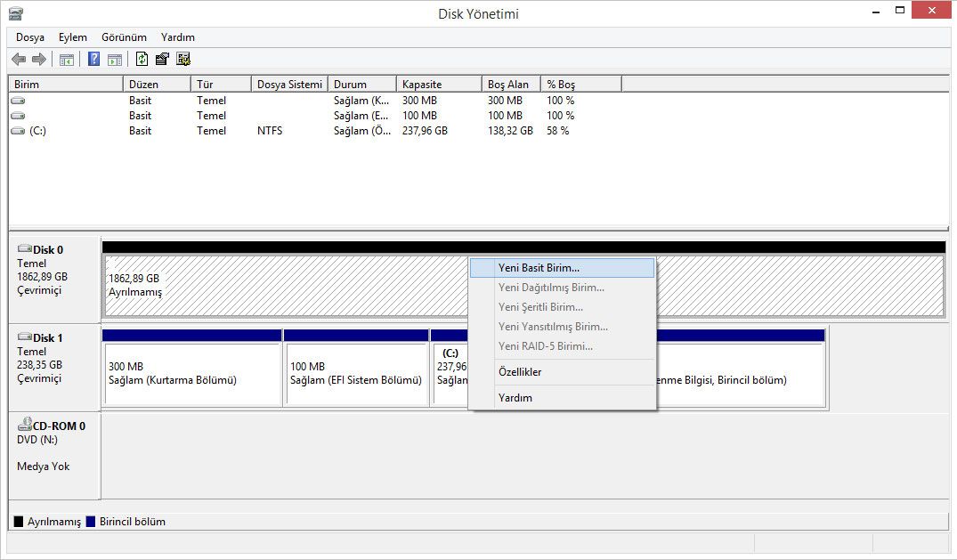
Task: Select the 100 MB volume drive icon
Action: click(19, 116)
